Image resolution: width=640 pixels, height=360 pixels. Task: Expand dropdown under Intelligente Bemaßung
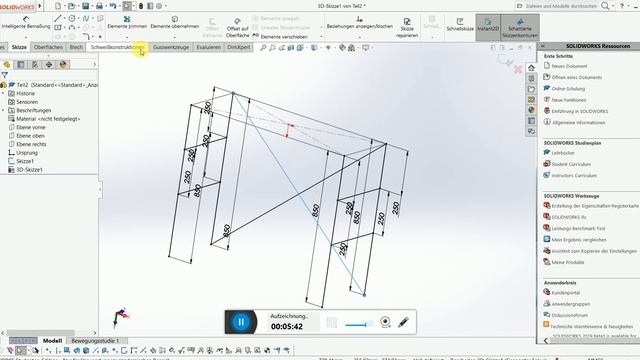coord(26,37)
